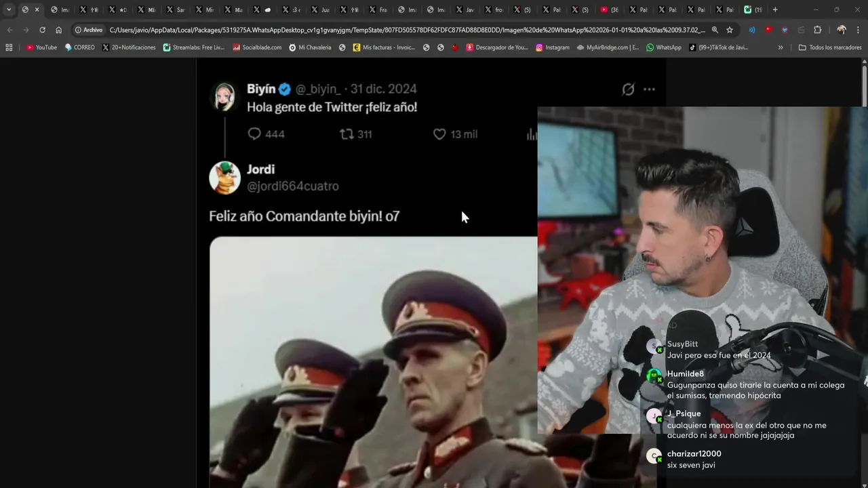Open the tab search dropdown arrow
Screen dimensions: 868x488
pyautogui.click(x=9, y=9)
